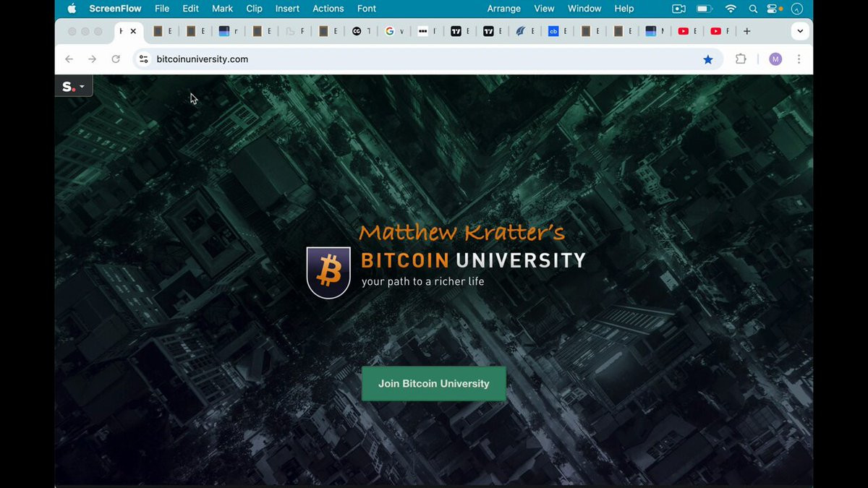
Task: Switch to the feather favicon tab
Action: (525, 31)
